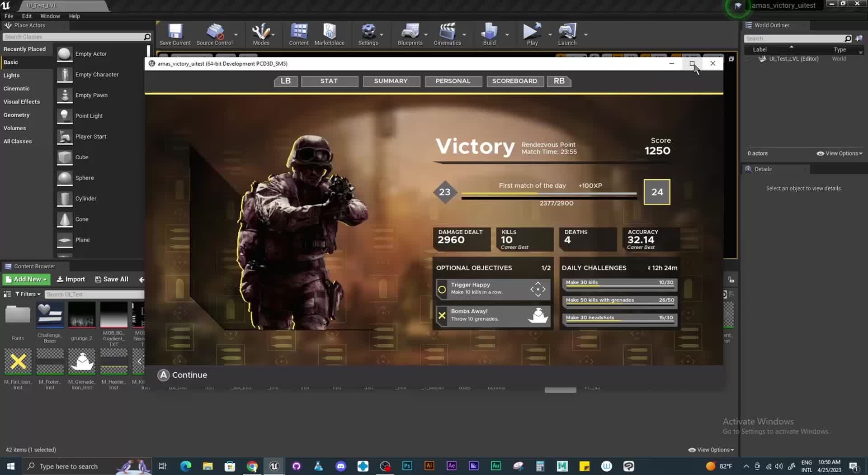Expand the Settings dropdown arrow
The height and width of the screenshot is (475, 868).
381,34
